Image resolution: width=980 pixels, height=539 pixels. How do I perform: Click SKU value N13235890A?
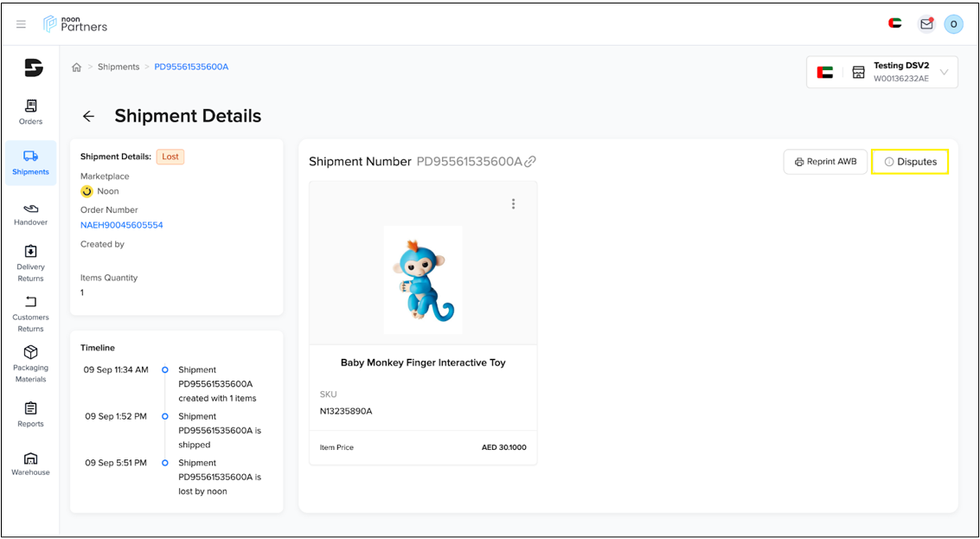346,412
